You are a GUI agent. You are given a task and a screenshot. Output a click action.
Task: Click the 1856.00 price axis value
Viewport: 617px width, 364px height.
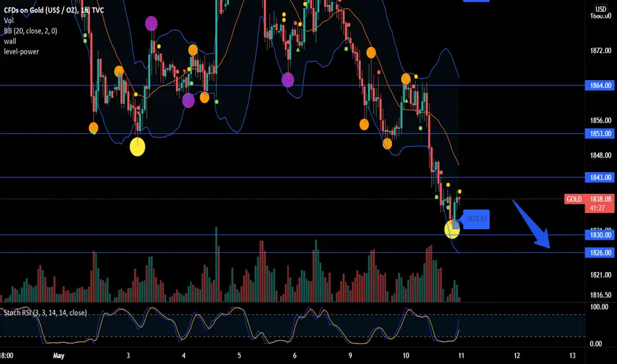(600, 120)
